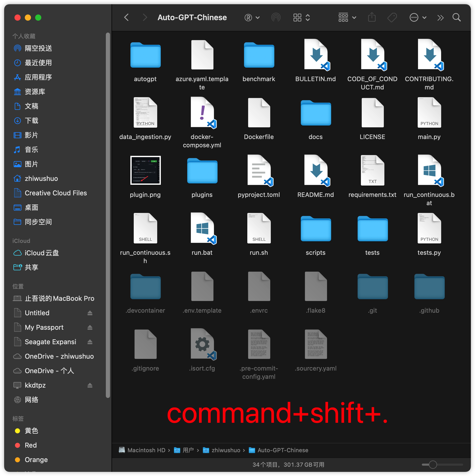
Task: Click the sidebar scrollbar
Action: click(x=108, y=215)
